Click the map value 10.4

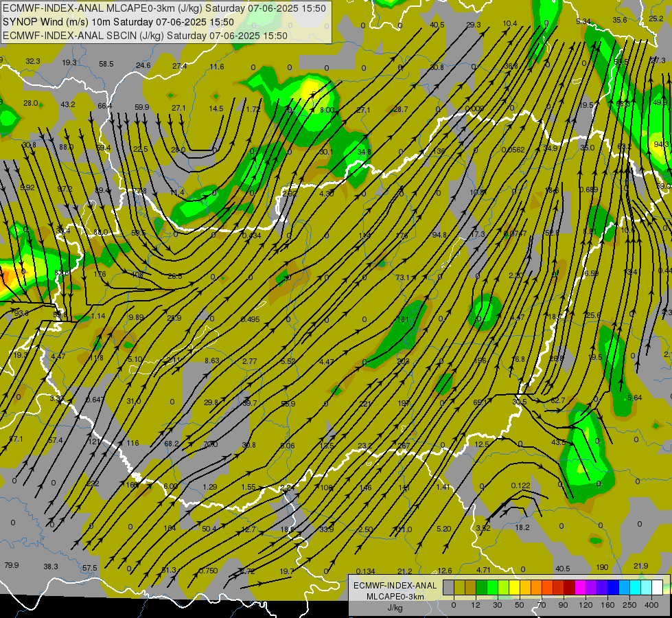click(x=510, y=23)
